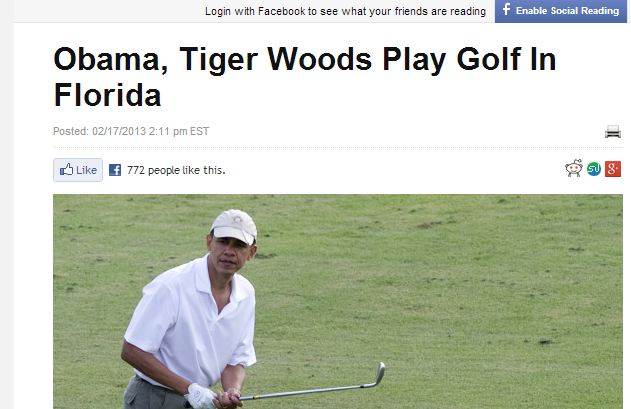
Task: Share the article via the Reddit alien icon
Action: (x=574, y=168)
